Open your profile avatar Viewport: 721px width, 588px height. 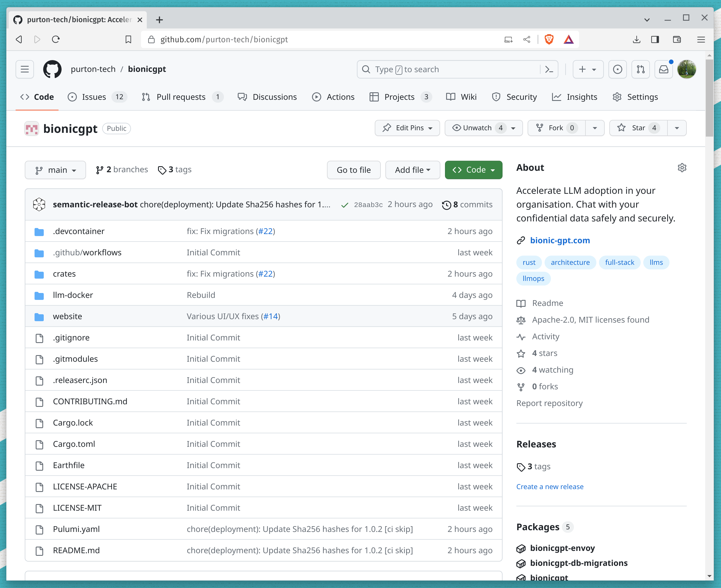[686, 69]
